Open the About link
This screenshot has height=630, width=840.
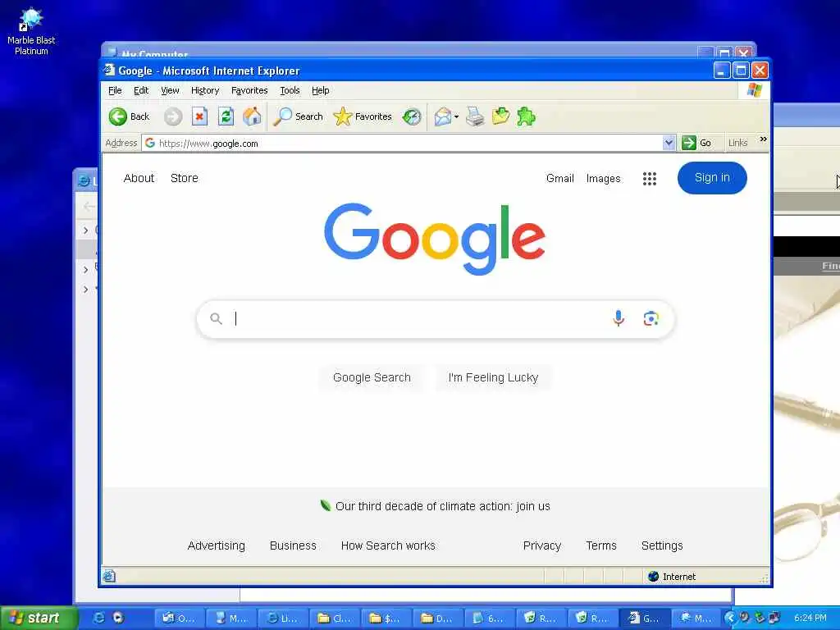(139, 178)
